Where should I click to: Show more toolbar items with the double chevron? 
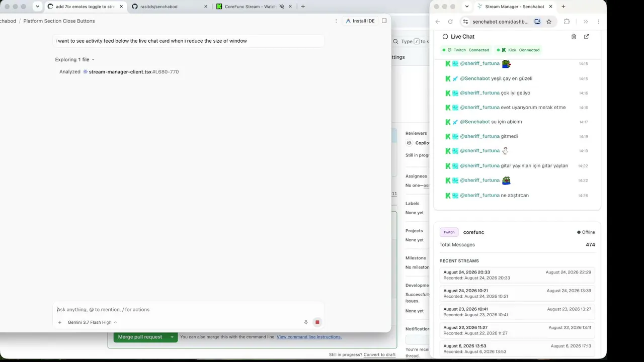[x=586, y=22]
